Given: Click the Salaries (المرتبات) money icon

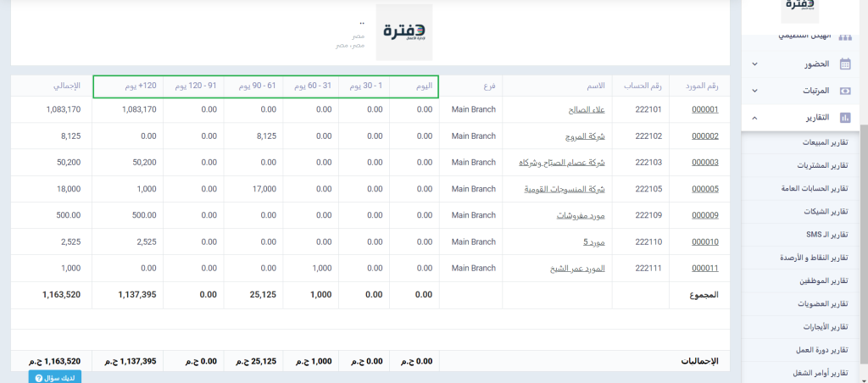Looking at the screenshot, I should [x=845, y=91].
